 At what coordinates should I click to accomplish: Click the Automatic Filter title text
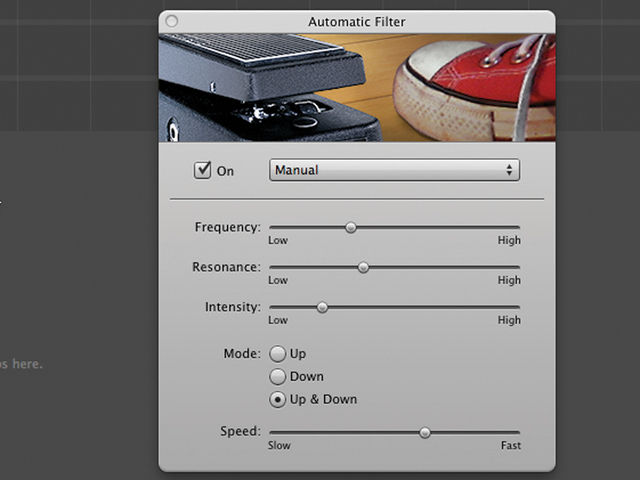click(357, 22)
